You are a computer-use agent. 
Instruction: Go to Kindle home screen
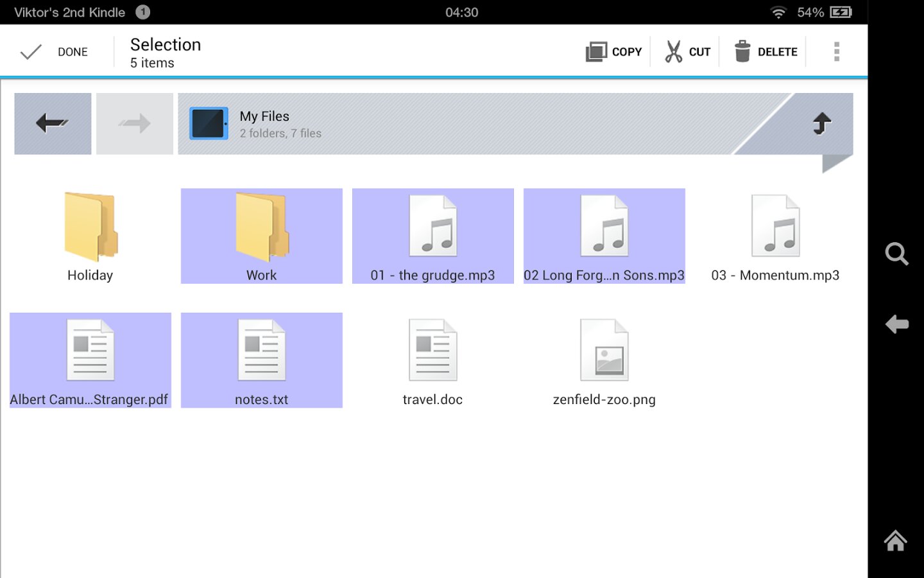click(895, 541)
